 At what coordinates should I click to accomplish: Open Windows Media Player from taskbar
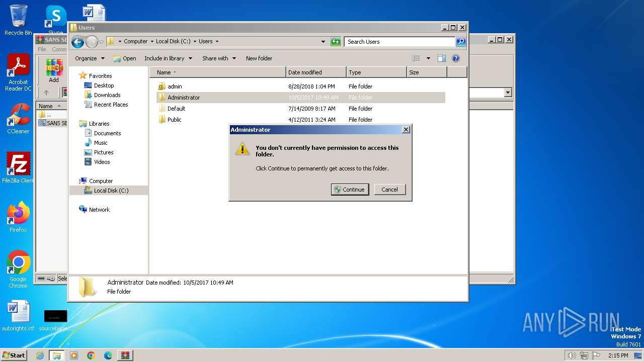click(x=74, y=355)
